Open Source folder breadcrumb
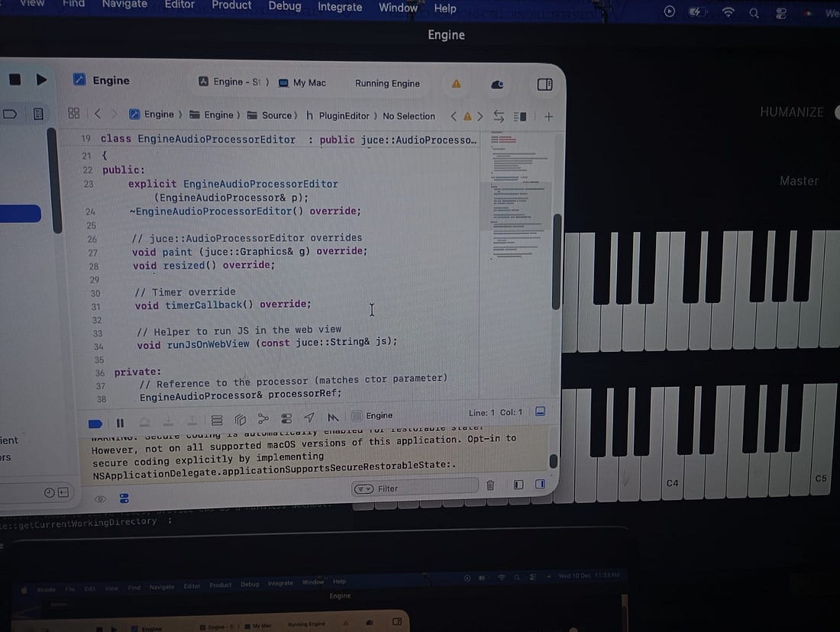 [x=270, y=115]
